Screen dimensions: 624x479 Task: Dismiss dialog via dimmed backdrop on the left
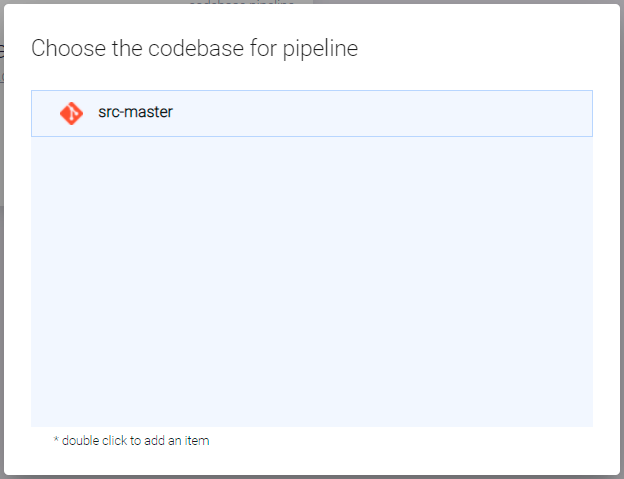(x=2, y=300)
